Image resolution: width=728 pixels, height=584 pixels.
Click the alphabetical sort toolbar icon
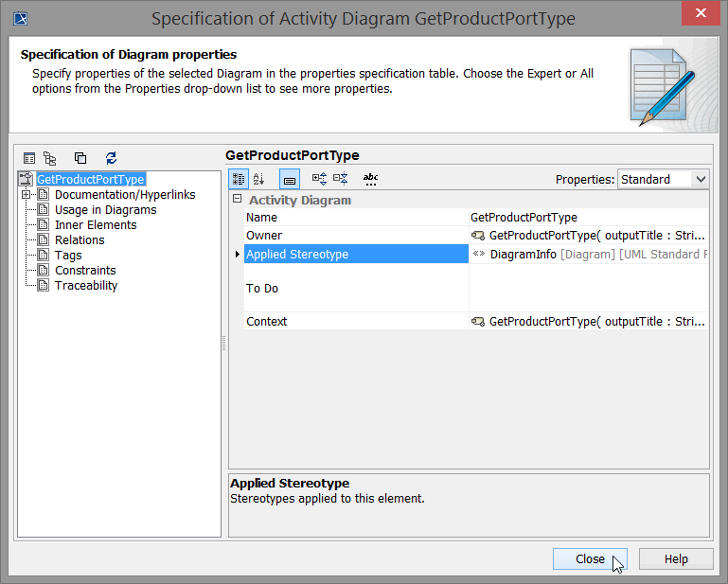click(259, 179)
